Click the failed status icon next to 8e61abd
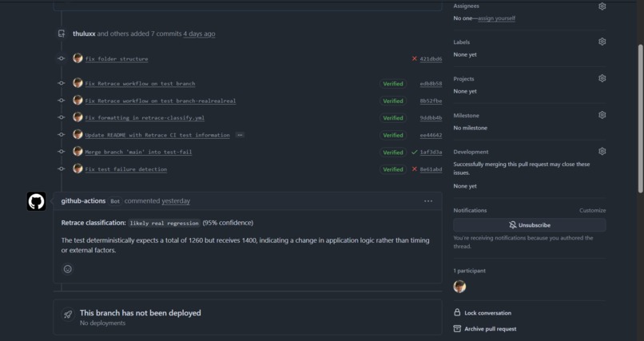 click(x=414, y=169)
